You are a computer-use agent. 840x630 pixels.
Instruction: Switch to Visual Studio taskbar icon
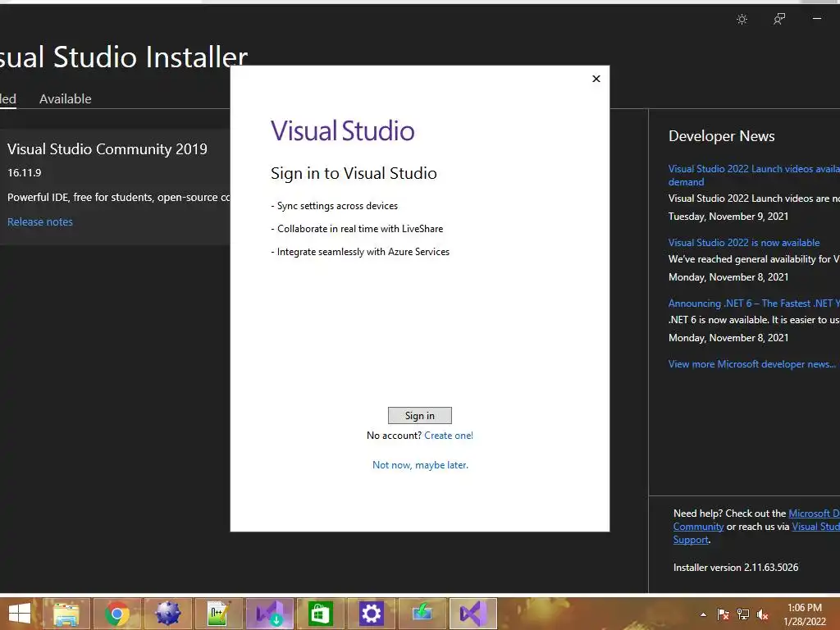point(473,614)
